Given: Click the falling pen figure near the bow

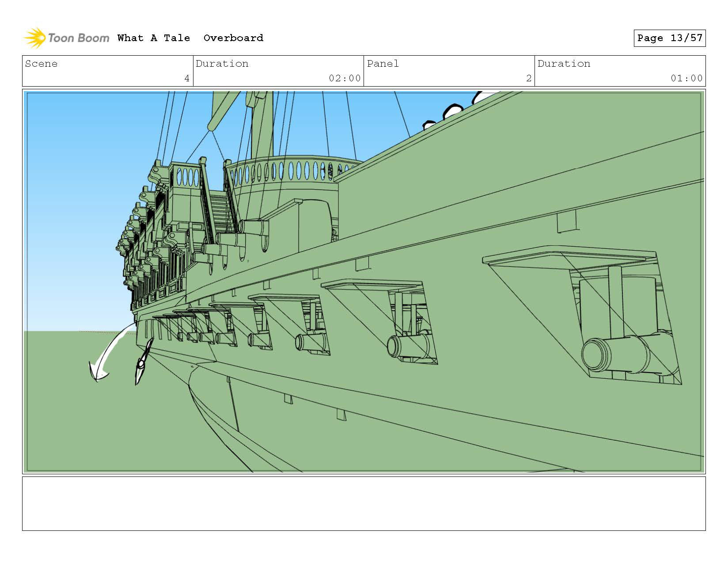Looking at the screenshot, I should click(x=144, y=362).
